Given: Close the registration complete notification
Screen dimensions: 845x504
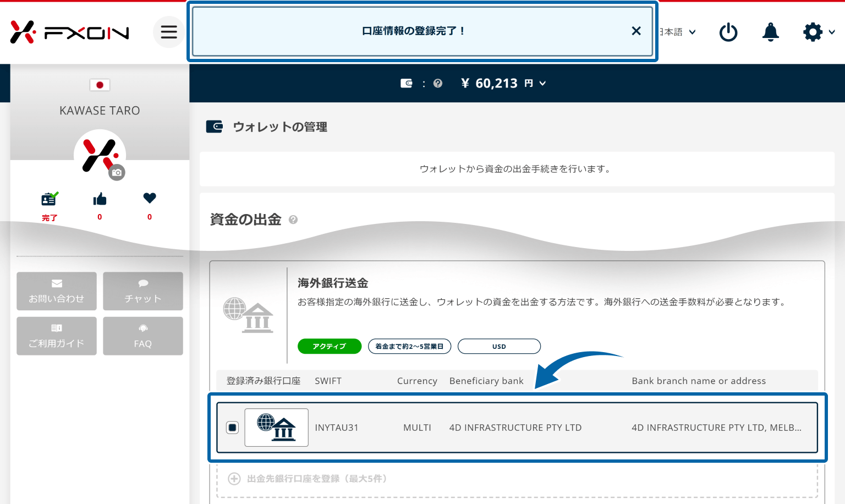Looking at the screenshot, I should 636,31.
